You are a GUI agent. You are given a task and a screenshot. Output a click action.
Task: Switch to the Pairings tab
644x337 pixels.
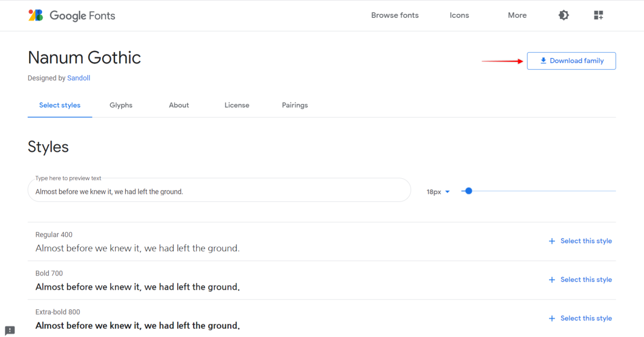pos(295,105)
